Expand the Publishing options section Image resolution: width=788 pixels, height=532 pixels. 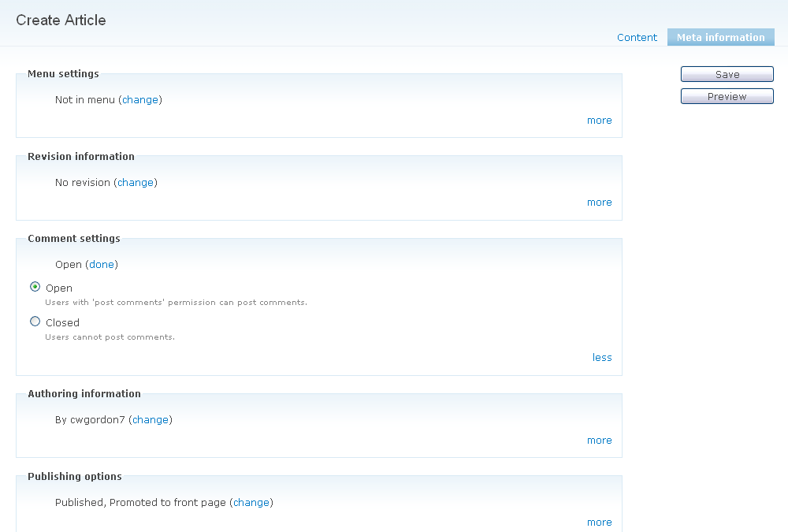(600, 522)
